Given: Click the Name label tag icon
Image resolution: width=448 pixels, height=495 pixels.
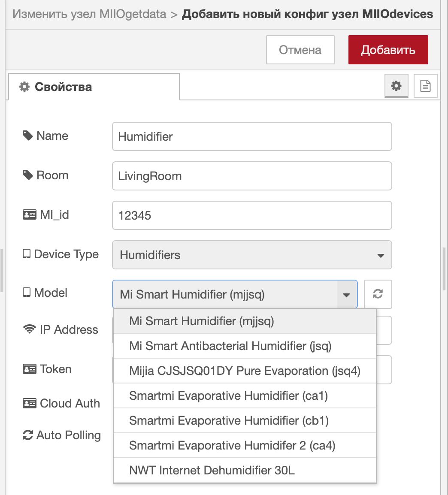Looking at the screenshot, I should tap(28, 136).
